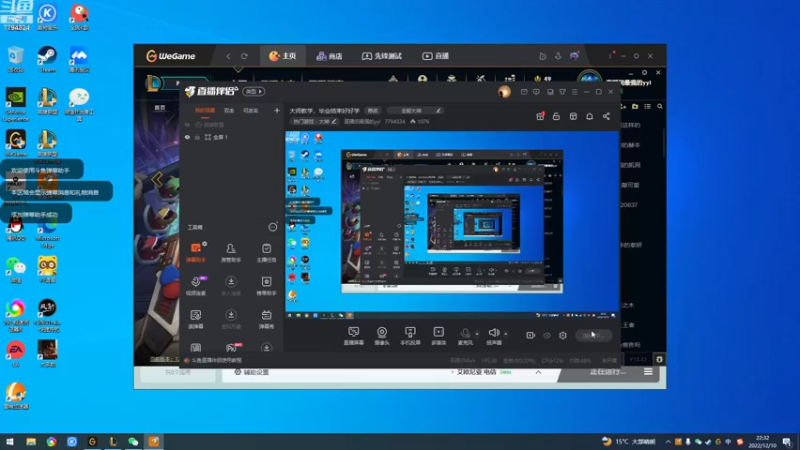
Task: Select the 全屏 1 source row
Action: 232,137
